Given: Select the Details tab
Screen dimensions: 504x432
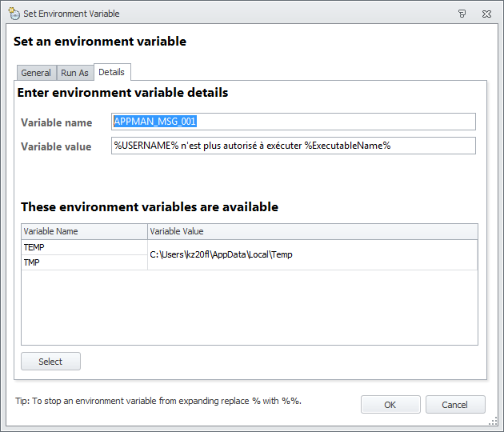Looking at the screenshot, I should point(111,72).
